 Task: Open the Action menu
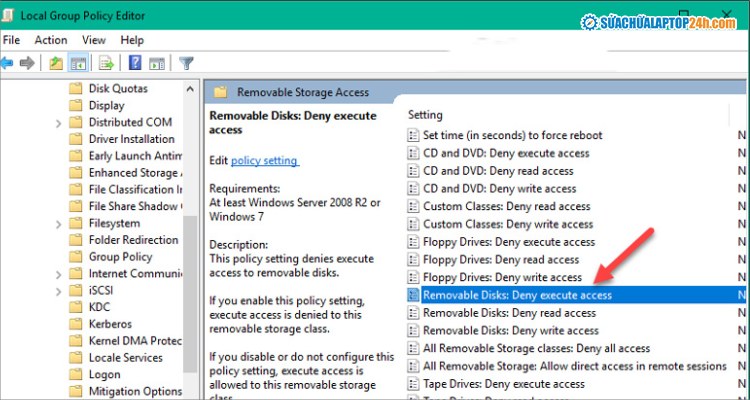pyautogui.click(x=51, y=40)
